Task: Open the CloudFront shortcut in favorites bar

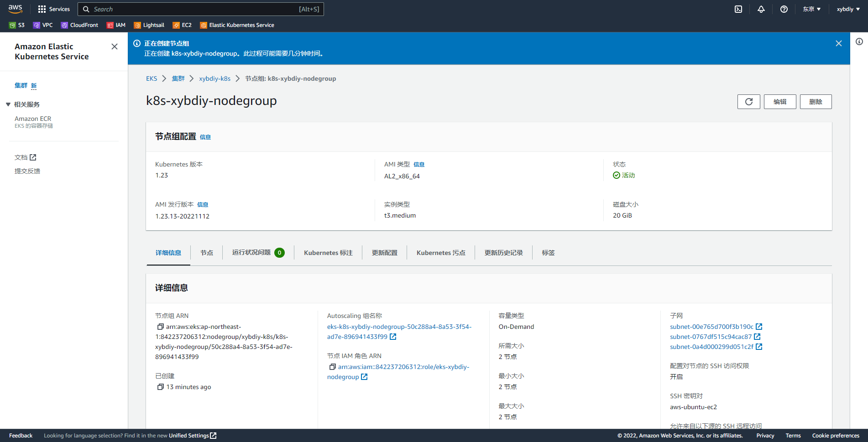Action: pyautogui.click(x=79, y=25)
